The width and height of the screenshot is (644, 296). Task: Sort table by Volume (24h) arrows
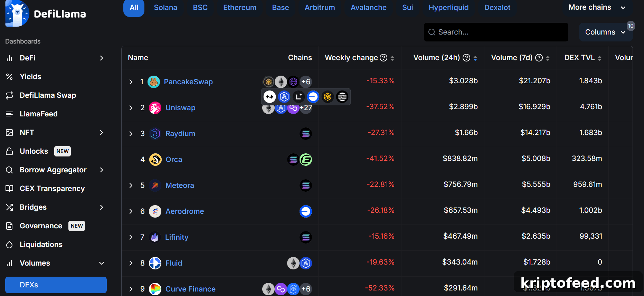(475, 58)
